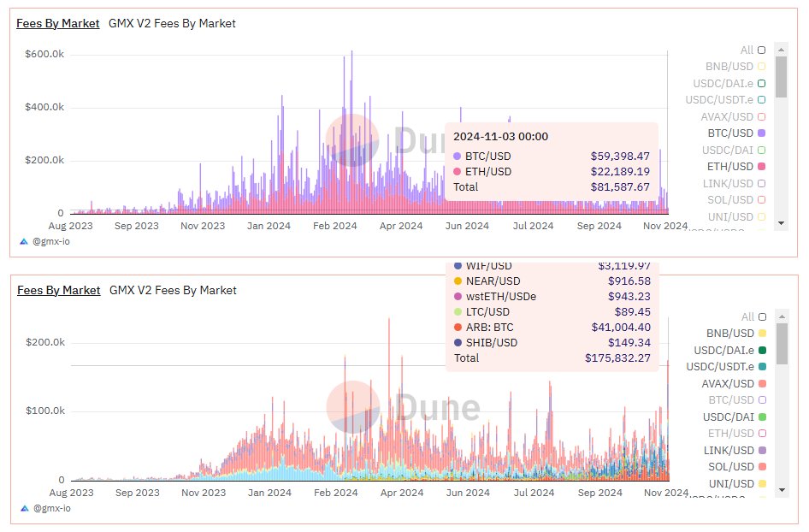Click bottom legend scrollbar up arrow

coord(782,316)
